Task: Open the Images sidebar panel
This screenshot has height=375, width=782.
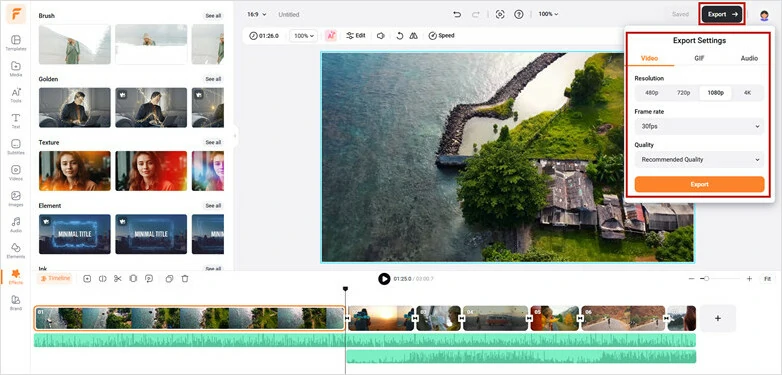Action: point(16,198)
